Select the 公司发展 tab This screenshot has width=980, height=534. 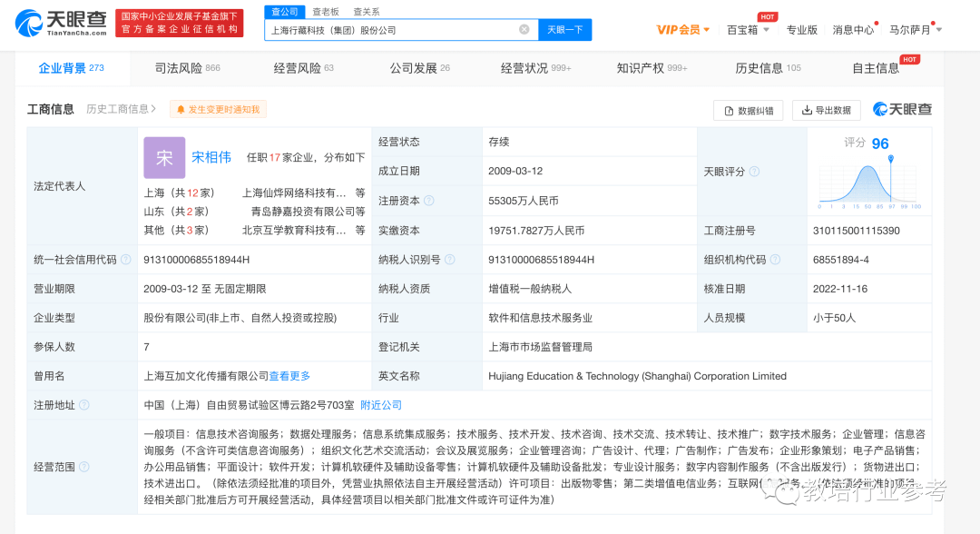point(419,68)
